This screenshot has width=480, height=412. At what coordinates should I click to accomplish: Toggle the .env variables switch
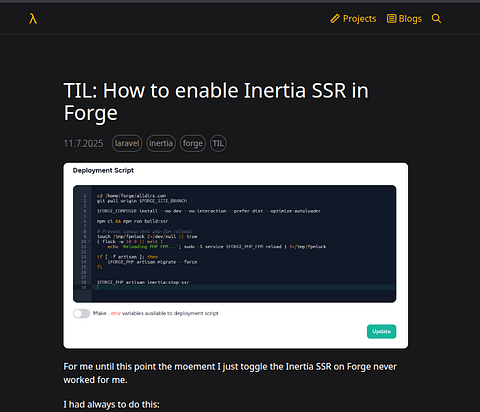tap(82, 313)
